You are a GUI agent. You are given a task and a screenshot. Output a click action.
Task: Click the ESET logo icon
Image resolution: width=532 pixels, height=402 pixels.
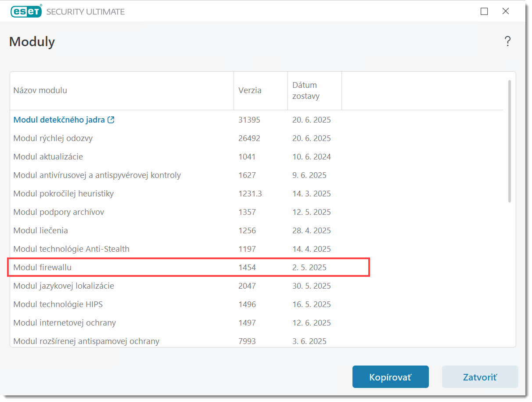pyautogui.click(x=26, y=11)
